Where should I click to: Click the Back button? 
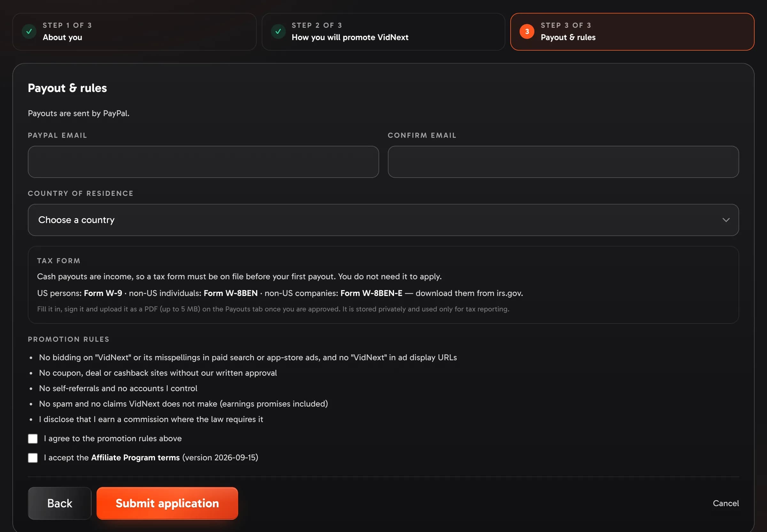(60, 503)
